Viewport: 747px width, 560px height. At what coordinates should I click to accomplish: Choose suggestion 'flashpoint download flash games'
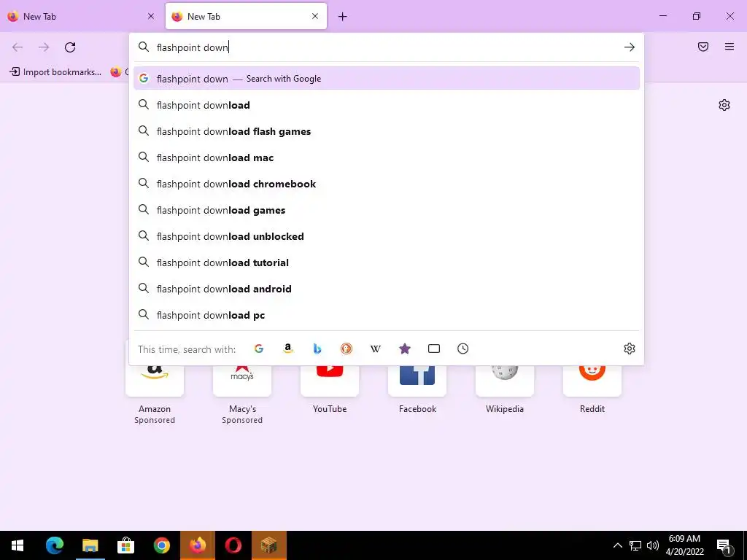coord(387,131)
